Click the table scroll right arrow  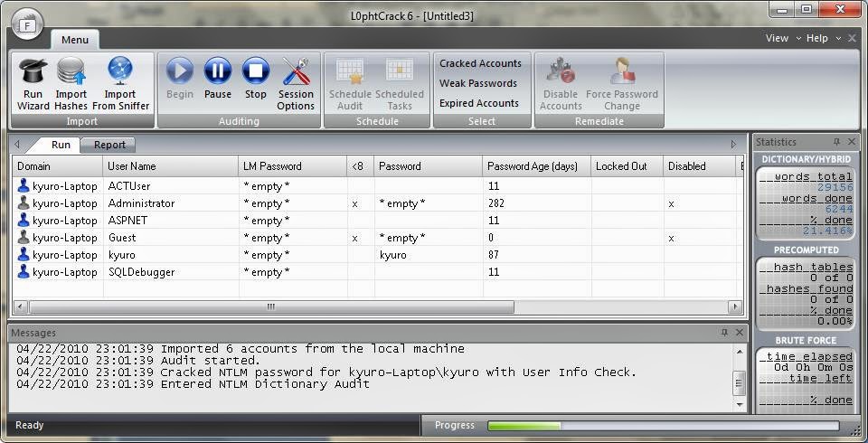(735, 306)
